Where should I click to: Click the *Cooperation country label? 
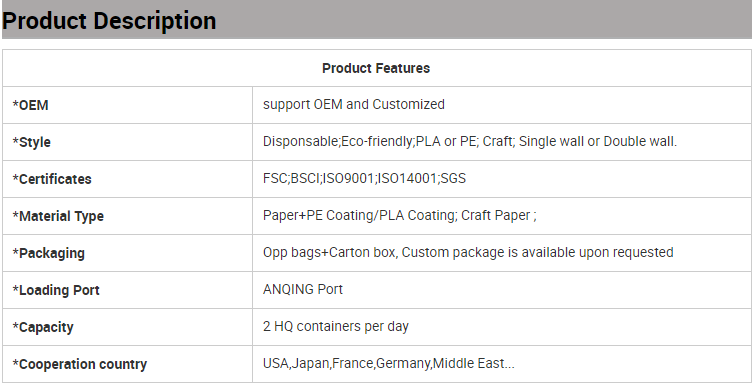coord(80,364)
